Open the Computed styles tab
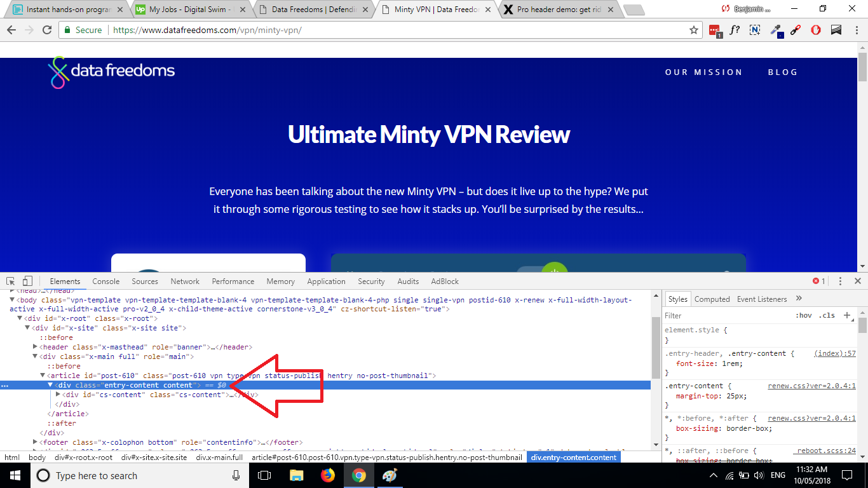Image resolution: width=868 pixels, height=488 pixels. 712,299
